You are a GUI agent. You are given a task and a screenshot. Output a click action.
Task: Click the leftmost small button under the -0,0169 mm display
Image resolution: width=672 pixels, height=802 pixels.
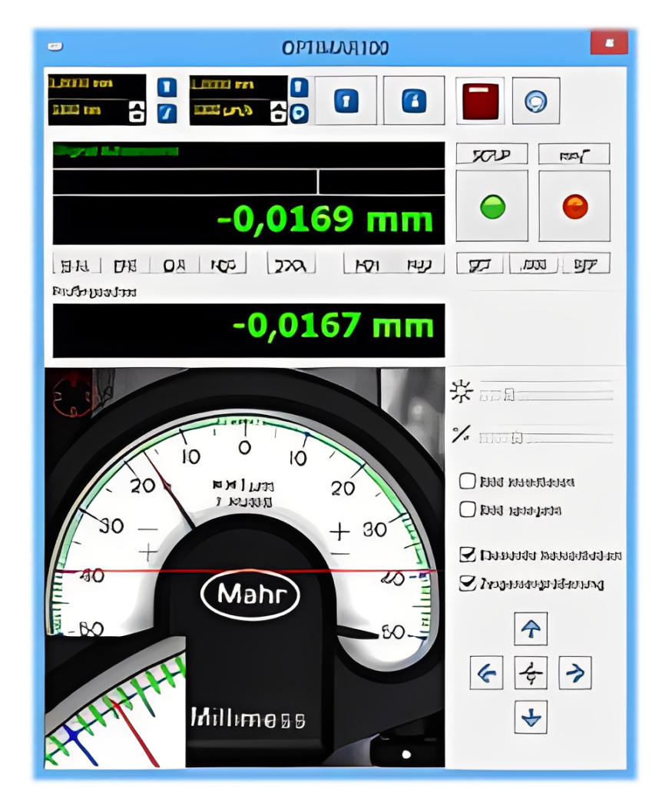[76, 265]
